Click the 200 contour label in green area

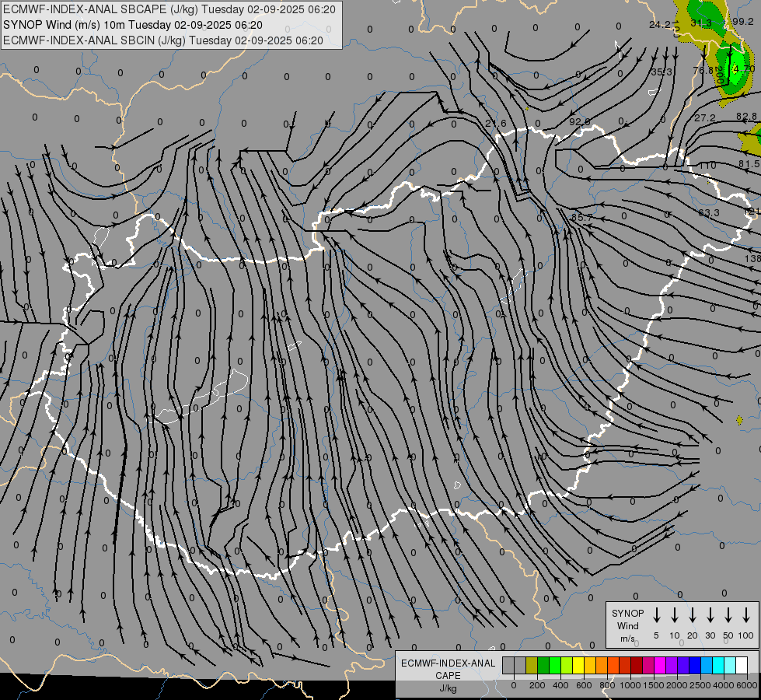pyautogui.click(x=720, y=75)
